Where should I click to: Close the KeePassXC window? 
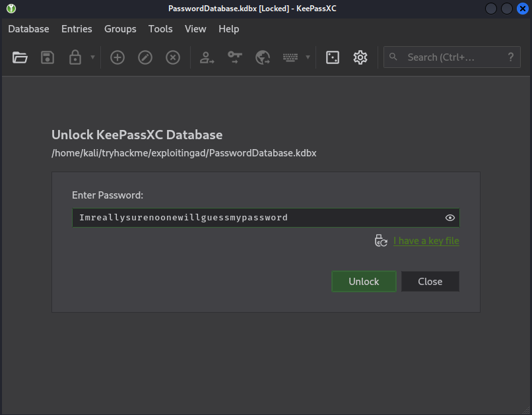[x=523, y=9]
